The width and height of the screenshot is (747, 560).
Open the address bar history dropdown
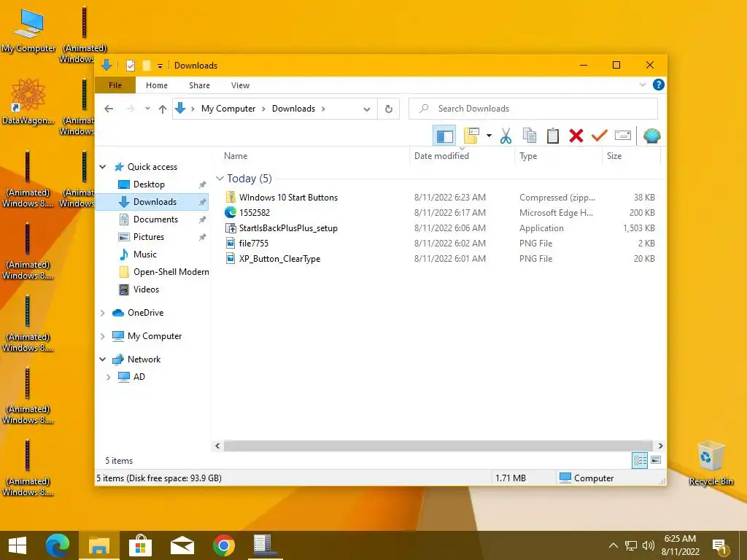pos(366,109)
